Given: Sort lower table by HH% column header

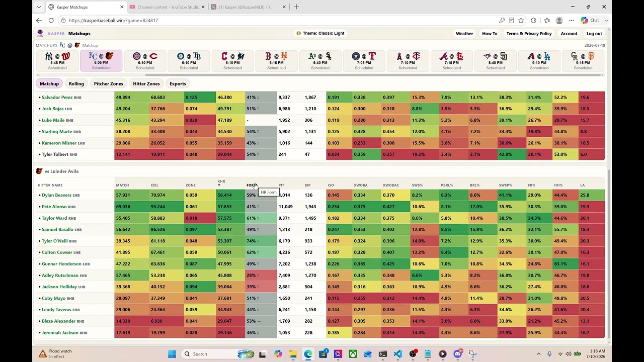Looking at the screenshot, I should (558, 185).
